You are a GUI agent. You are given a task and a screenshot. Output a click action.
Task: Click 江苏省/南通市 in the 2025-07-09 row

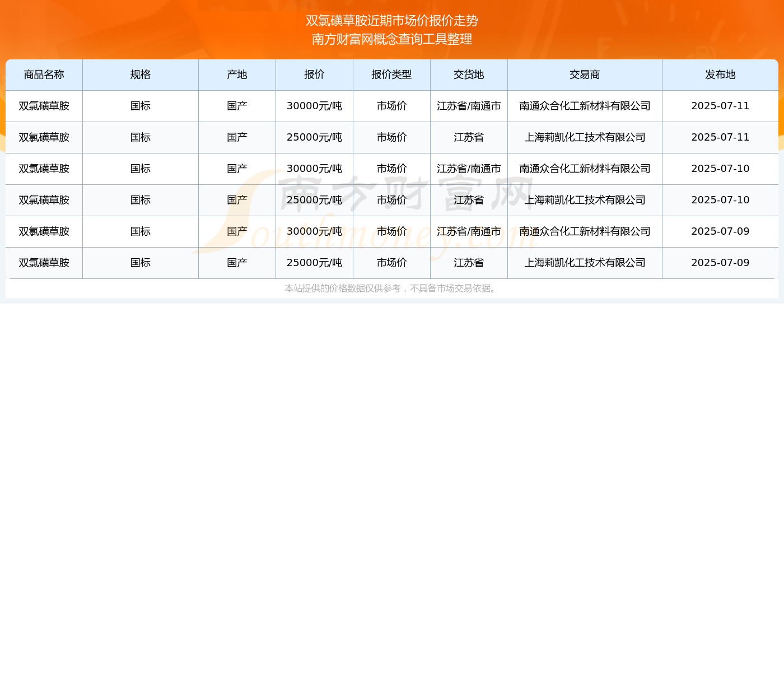coord(469,231)
